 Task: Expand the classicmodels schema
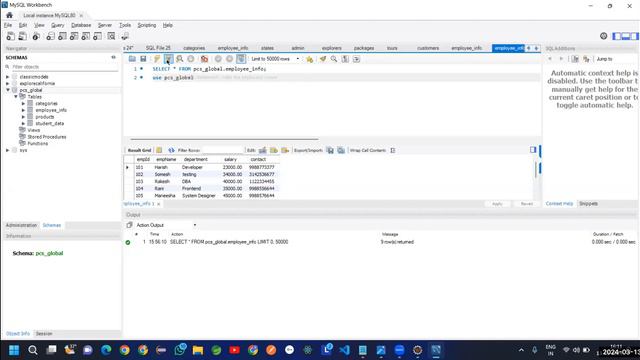coord(7,77)
